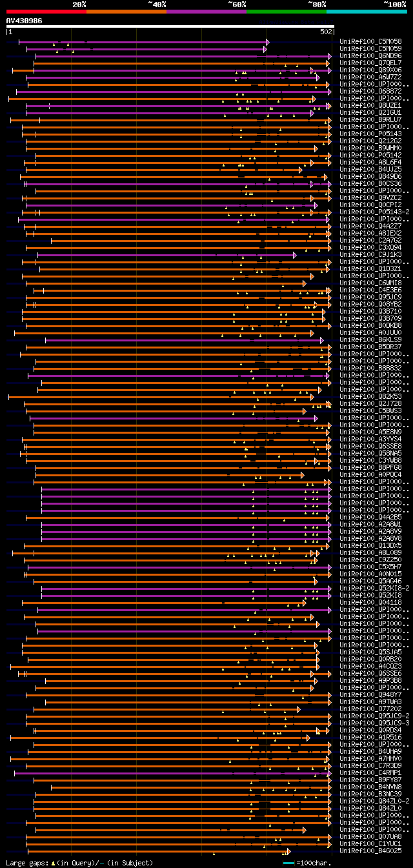
Task: Select the UniRef100_C3XQ94 label
Action: click(370, 247)
